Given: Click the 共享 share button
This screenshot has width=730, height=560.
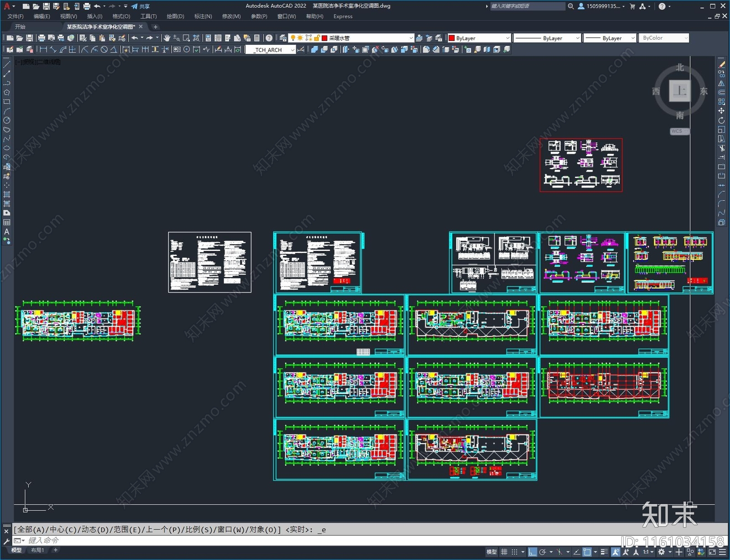Looking at the screenshot, I should (141, 6).
